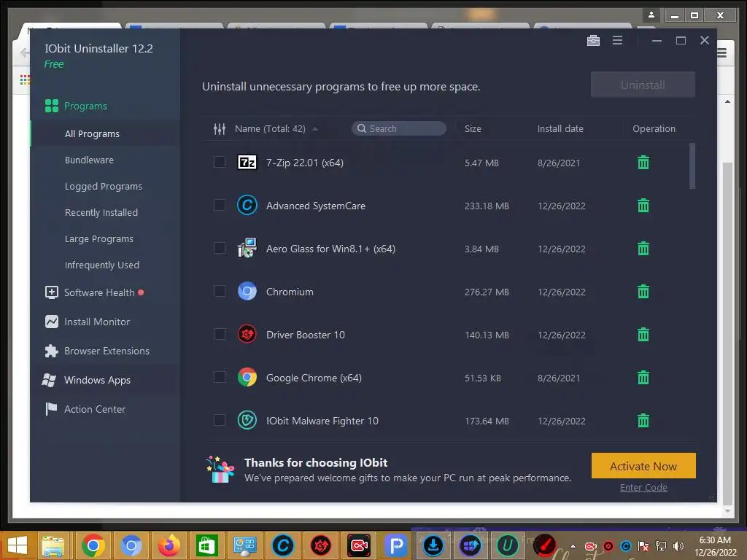Click the Chromium program icon
Viewport: 747px width, 560px height.
click(247, 292)
